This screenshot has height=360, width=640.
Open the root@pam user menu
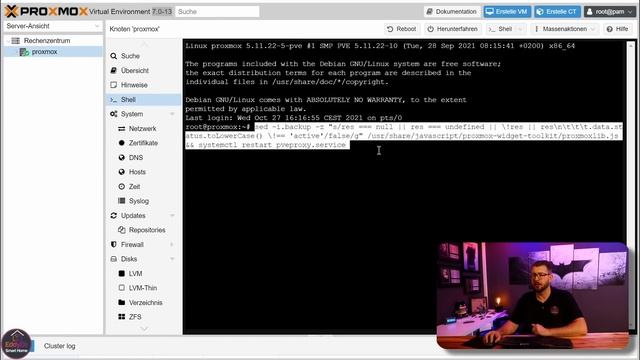point(610,11)
